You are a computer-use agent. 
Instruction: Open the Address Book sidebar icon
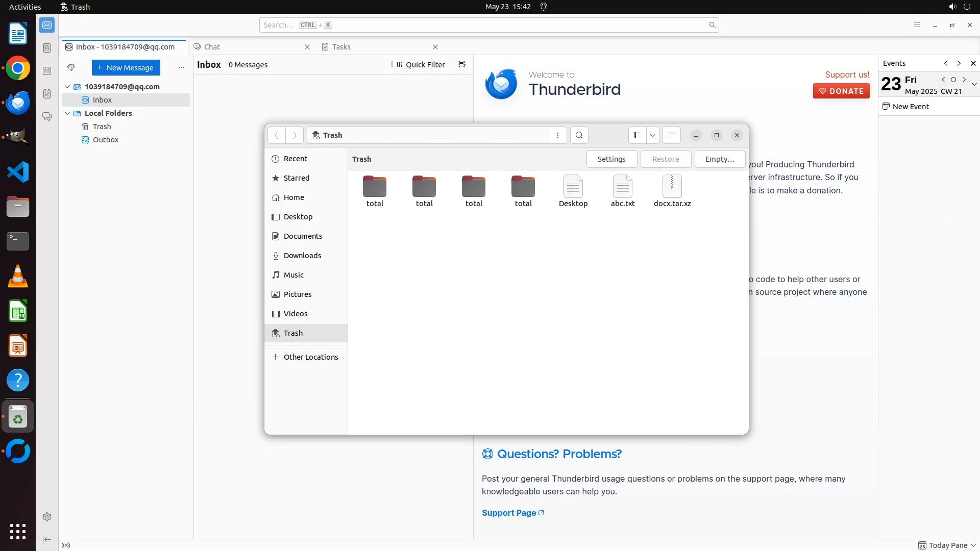(47, 48)
